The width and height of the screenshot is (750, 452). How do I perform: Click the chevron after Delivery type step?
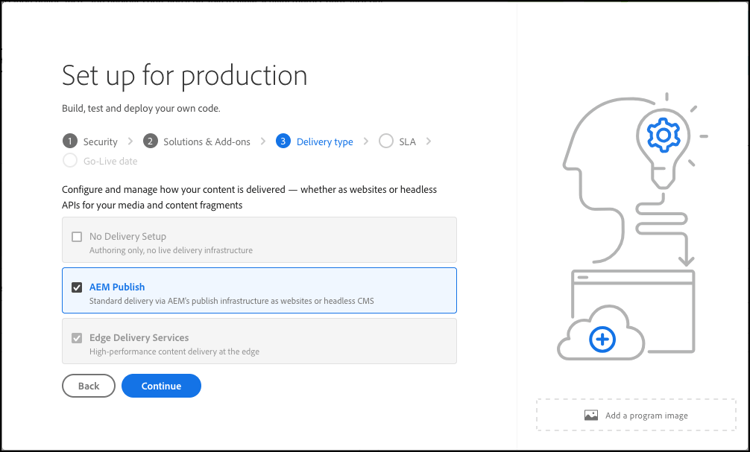coord(365,142)
